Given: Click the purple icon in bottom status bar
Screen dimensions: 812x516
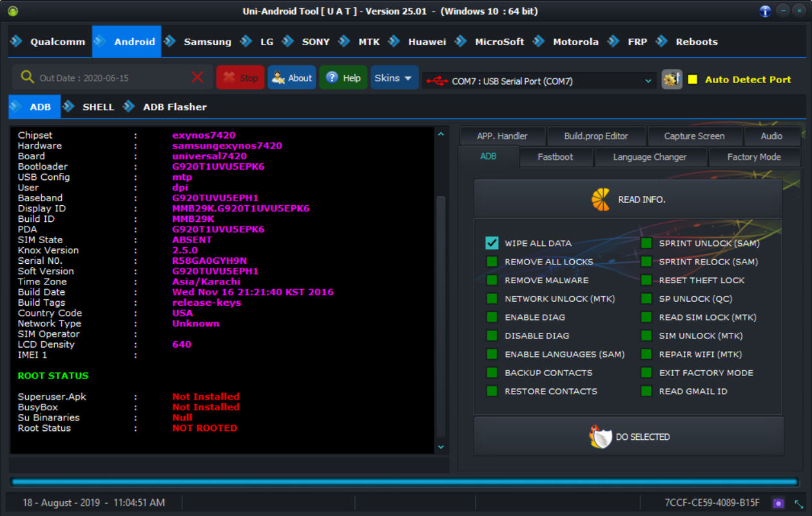Looking at the screenshot, I should point(778,502).
